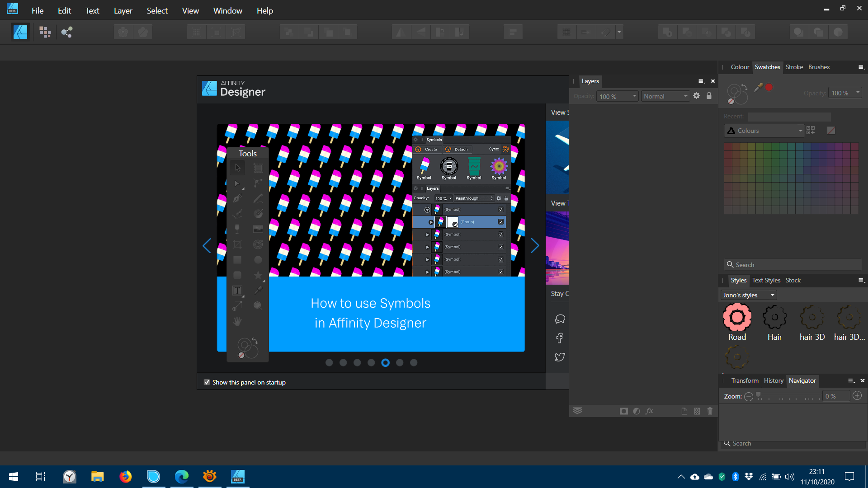This screenshot has width=868, height=488.
Task: Switch to the Pixel Persona icon
Action: point(45,32)
